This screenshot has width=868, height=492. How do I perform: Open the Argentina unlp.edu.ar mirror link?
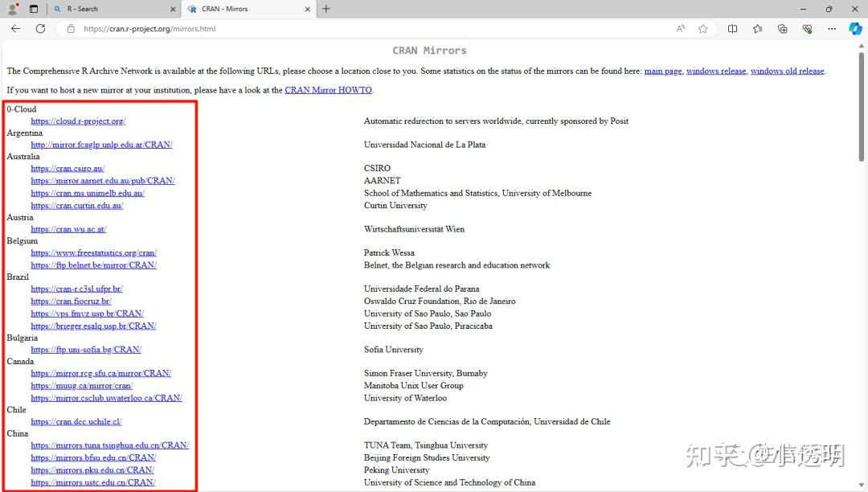101,145
